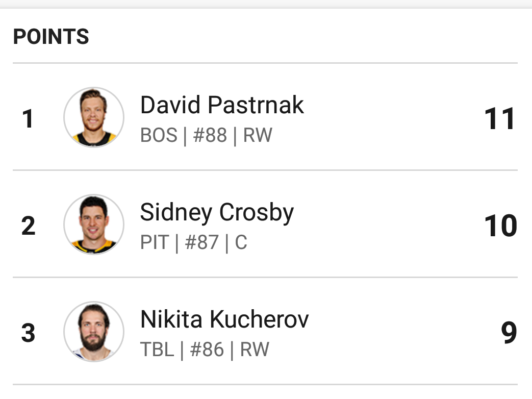
Task: Open Sidney Crosby's player headshot
Action: click(94, 225)
